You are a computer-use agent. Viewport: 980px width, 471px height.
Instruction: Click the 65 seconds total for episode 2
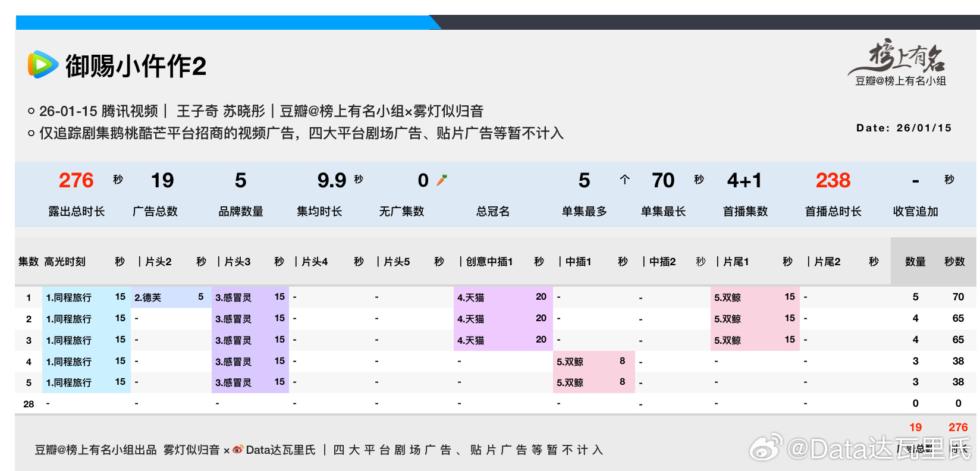958,318
